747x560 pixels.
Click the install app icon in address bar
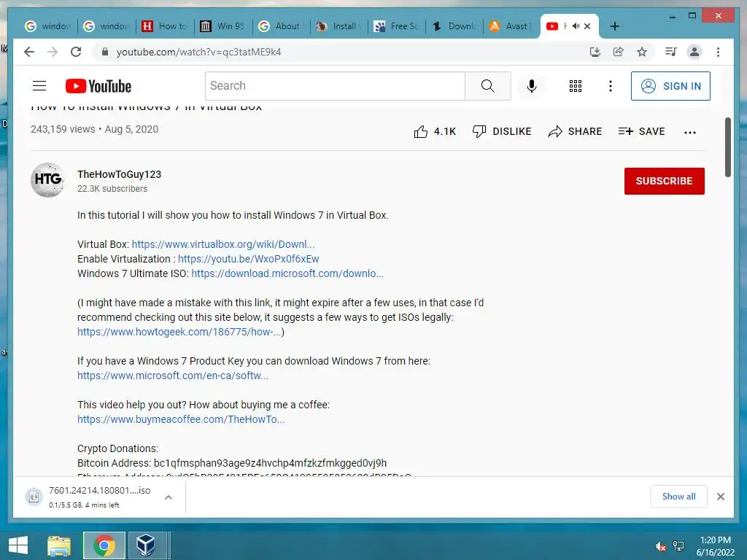pos(595,52)
